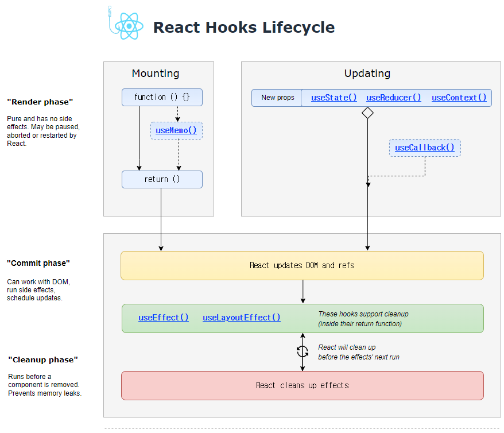
Task: Click the yellow React updates DOM and refs box
Action: click(x=302, y=265)
